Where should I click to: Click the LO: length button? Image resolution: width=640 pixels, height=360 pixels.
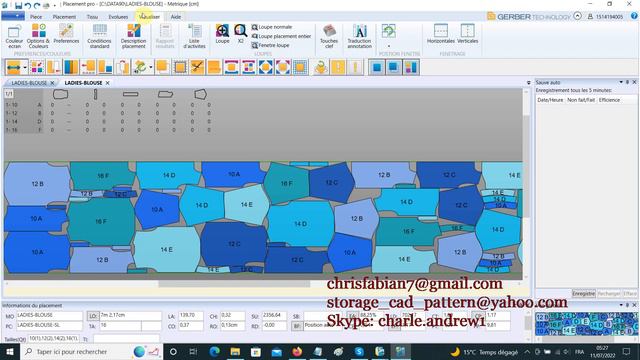click(x=93, y=316)
